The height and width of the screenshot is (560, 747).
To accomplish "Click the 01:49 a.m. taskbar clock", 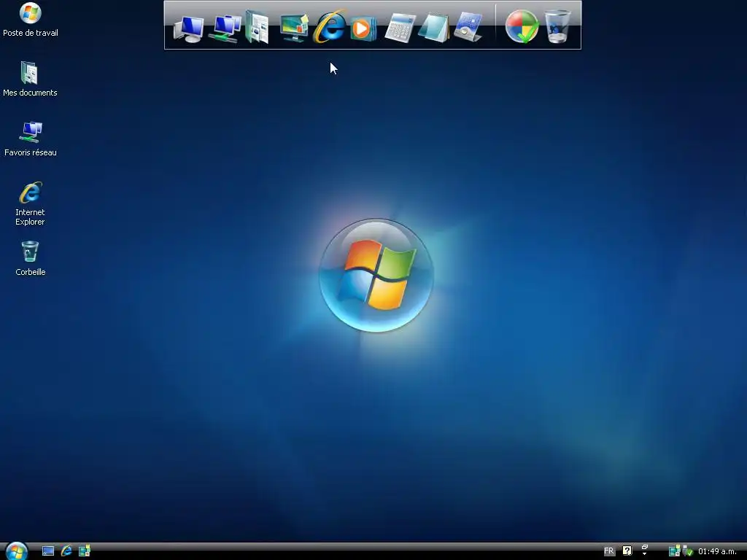I will pyautogui.click(x=717, y=551).
